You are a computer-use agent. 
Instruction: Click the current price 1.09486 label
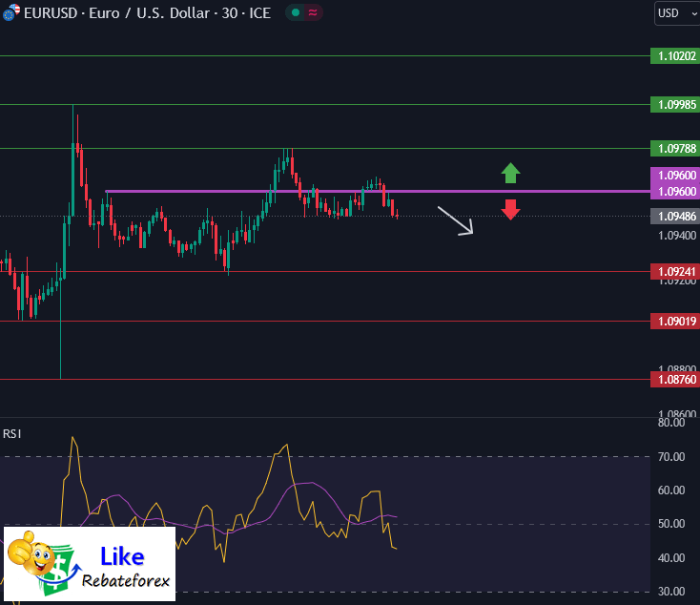[x=675, y=217]
